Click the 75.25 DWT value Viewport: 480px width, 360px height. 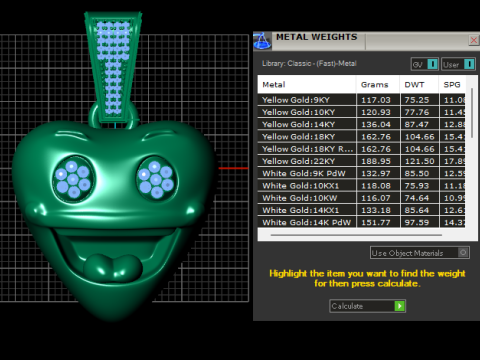point(417,100)
